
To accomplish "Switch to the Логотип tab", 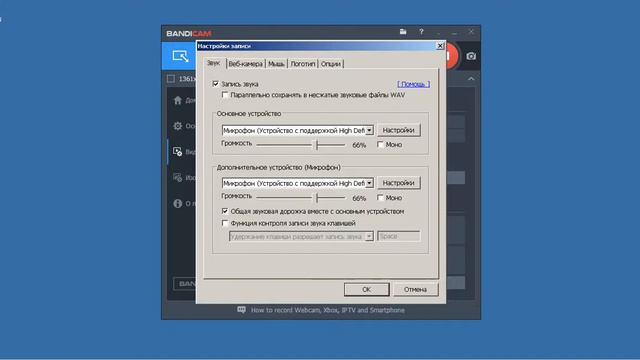I will 303,64.
